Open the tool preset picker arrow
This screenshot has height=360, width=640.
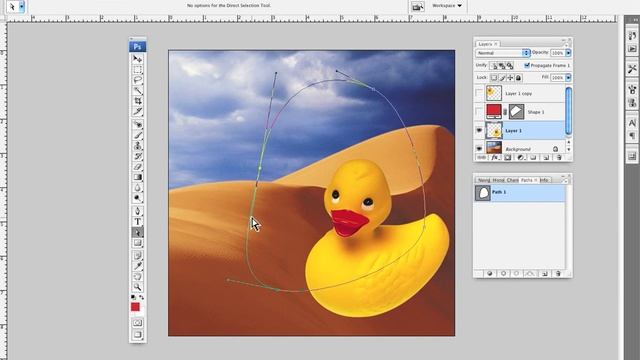22,7
